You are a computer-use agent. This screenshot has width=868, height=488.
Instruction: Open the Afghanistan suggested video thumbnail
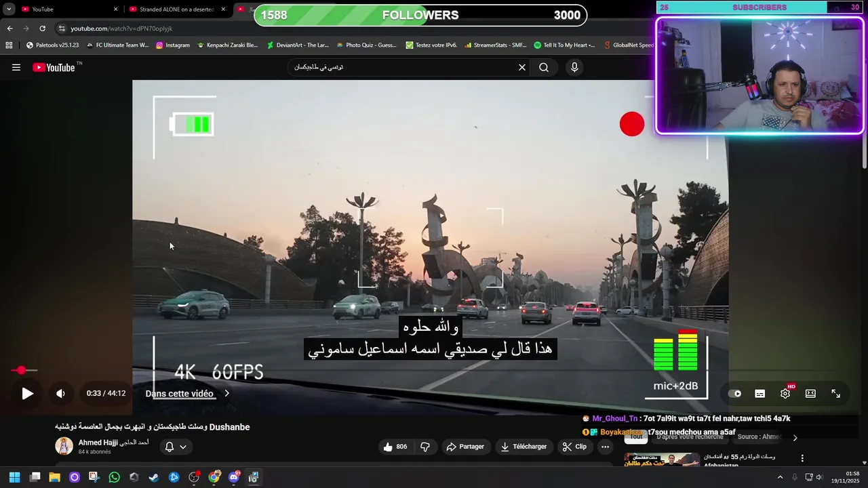(662, 460)
